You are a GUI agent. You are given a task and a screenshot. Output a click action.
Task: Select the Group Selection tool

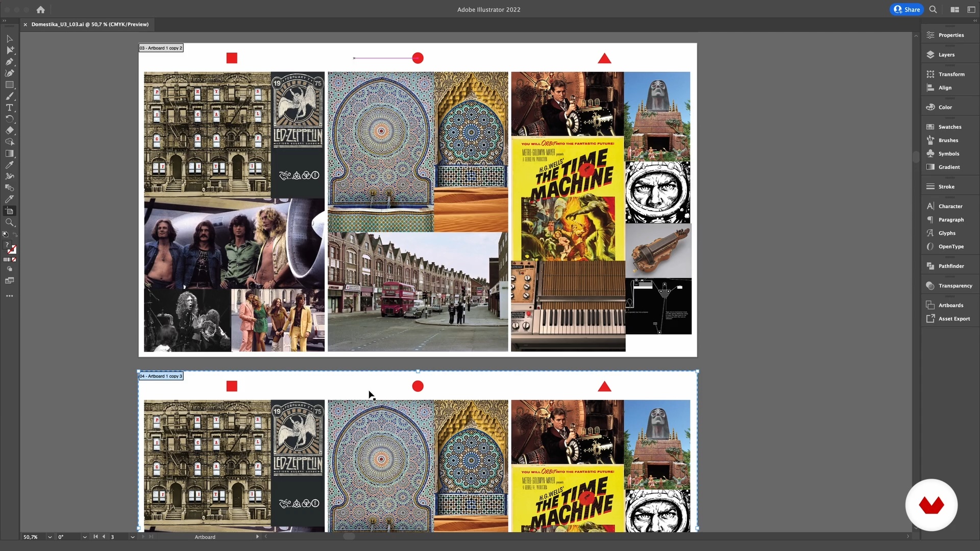pyautogui.click(x=9, y=50)
